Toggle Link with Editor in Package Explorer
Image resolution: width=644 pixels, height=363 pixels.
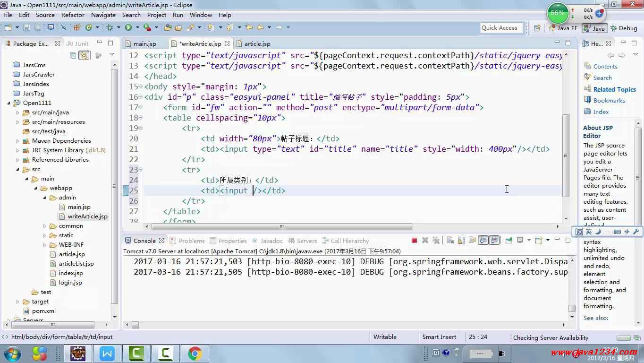coord(84,55)
